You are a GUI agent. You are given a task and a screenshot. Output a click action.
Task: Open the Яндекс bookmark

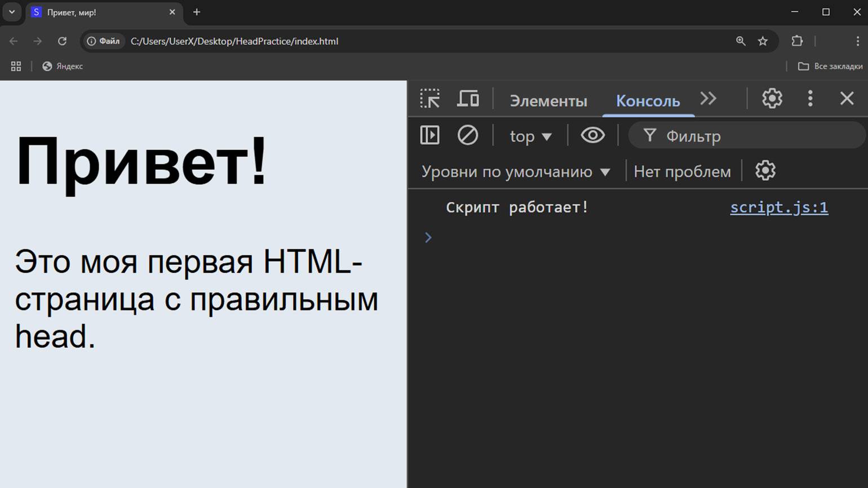pos(63,66)
